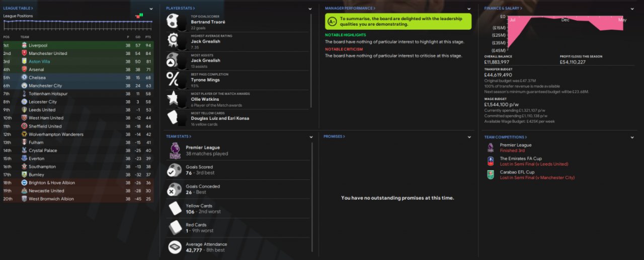
Task: Expand the Player Stats panel dropdown arrow
Action: (310, 9)
